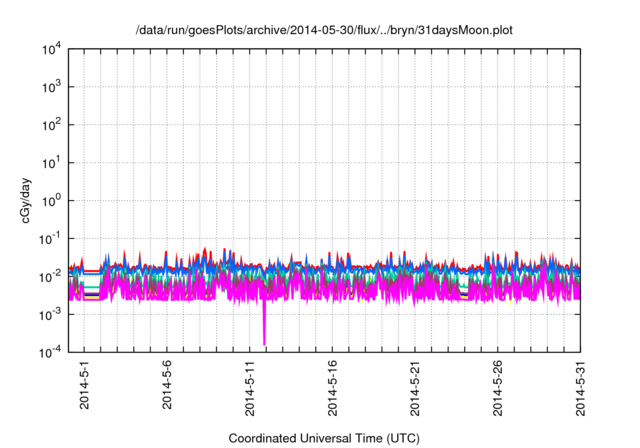Screen dimensions: 640x448
Task: Click the cGy/day y-axis label
Action: pyautogui.click(x=32, y=200)
